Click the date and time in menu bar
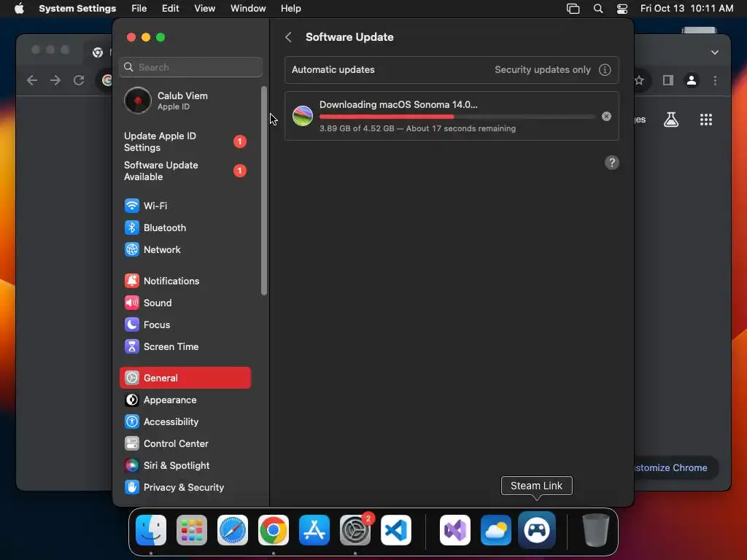 tap(686, 9)
